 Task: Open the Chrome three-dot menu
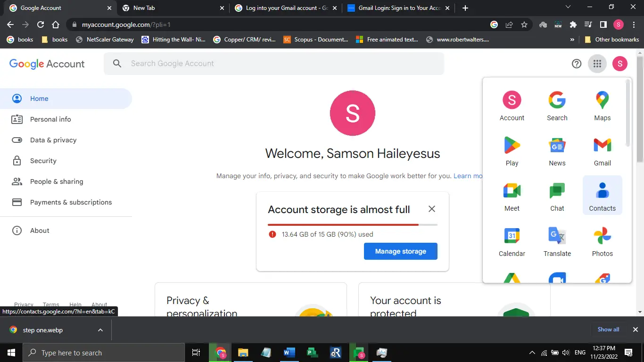coord(634,25)
